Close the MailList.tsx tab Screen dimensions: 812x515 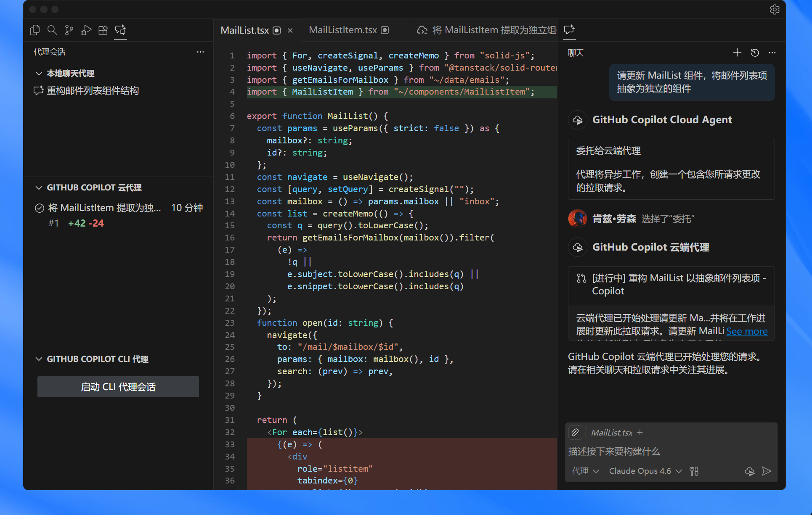[290, 30]
